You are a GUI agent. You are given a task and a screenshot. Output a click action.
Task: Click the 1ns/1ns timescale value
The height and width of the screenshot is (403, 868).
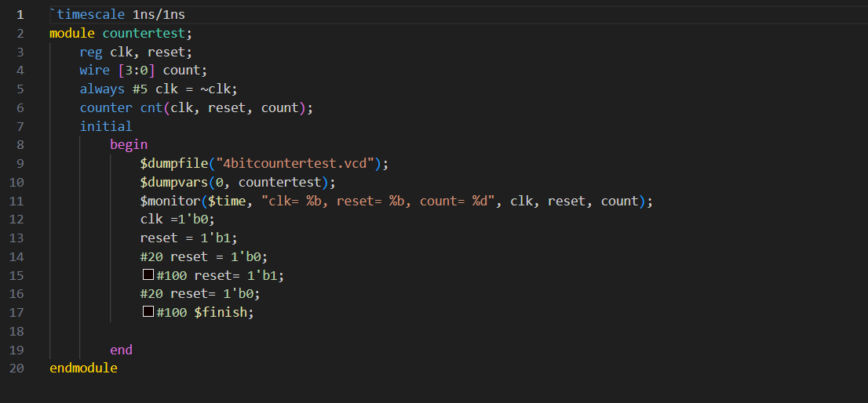point(159,14)
